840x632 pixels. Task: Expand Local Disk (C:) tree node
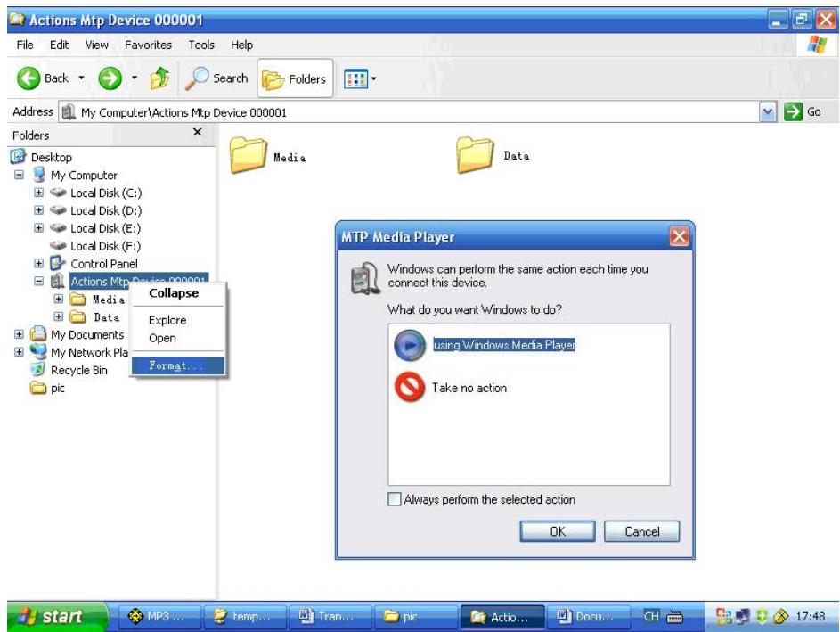click(38, 193)
